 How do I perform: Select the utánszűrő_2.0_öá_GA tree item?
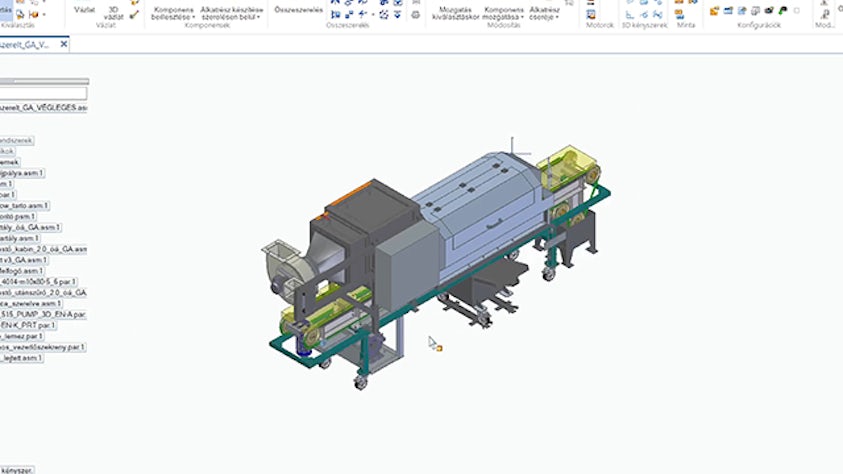click(43, 293)
